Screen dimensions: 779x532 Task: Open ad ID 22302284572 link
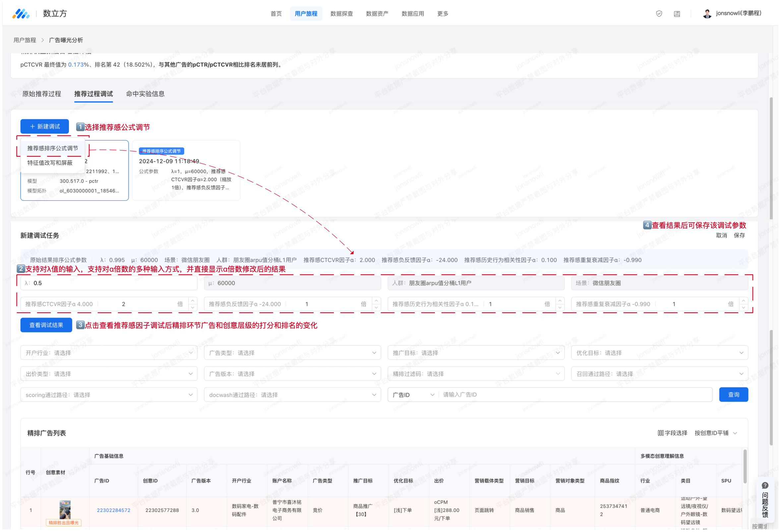tap(113, 510)
